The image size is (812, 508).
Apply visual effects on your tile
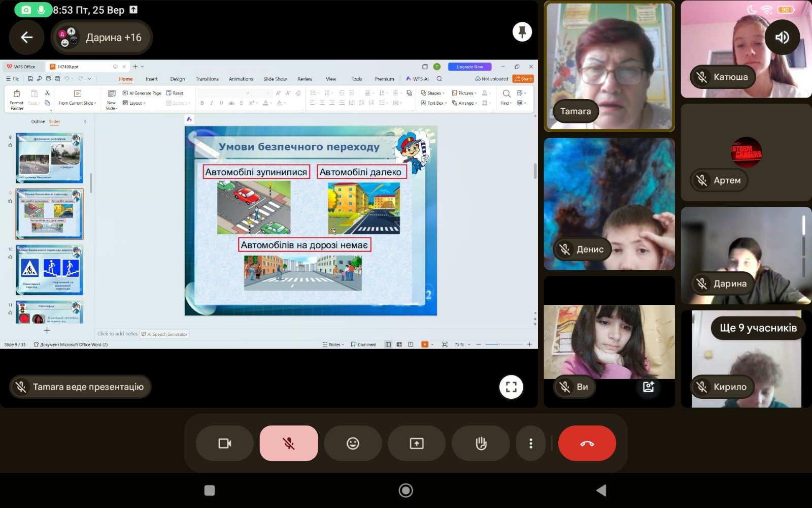coord(648,387)
